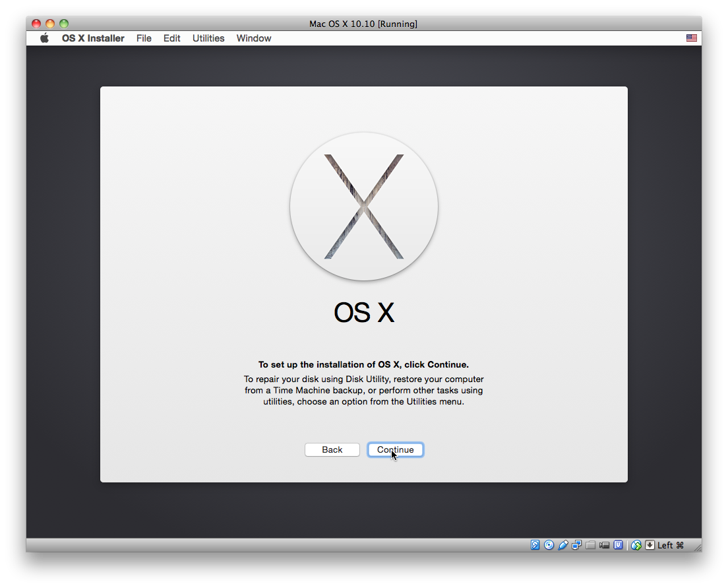
Task: Open the Utilities menu
Action: pyautogui.click(x=208, y=38)
